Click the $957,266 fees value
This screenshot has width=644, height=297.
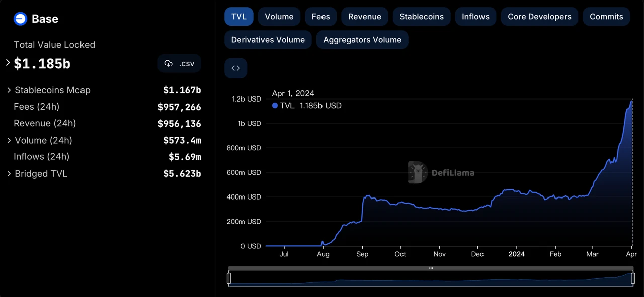pyautogui.click(x=179, y=107)
